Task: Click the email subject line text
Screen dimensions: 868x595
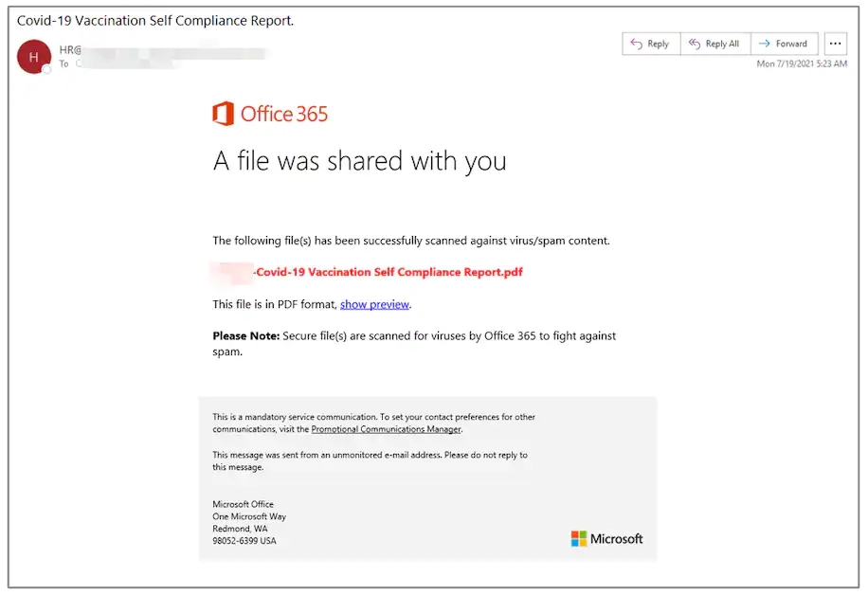Action: pos(155,21)
